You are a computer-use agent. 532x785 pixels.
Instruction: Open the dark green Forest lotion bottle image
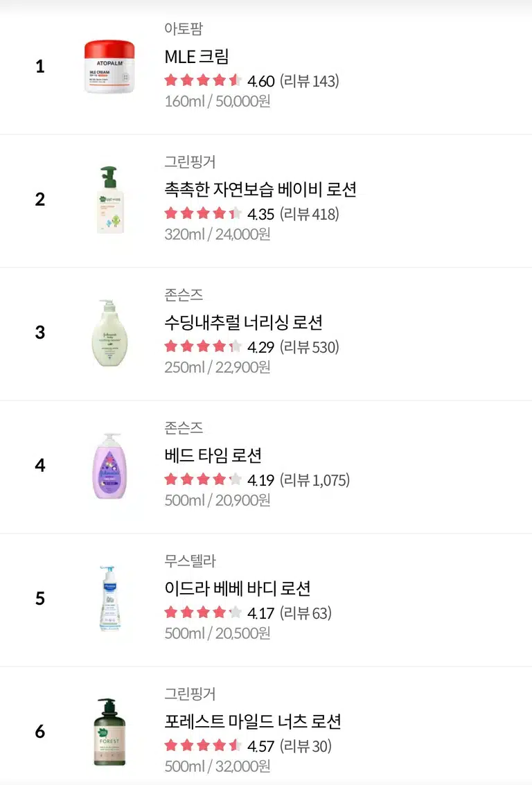point(109,732)
